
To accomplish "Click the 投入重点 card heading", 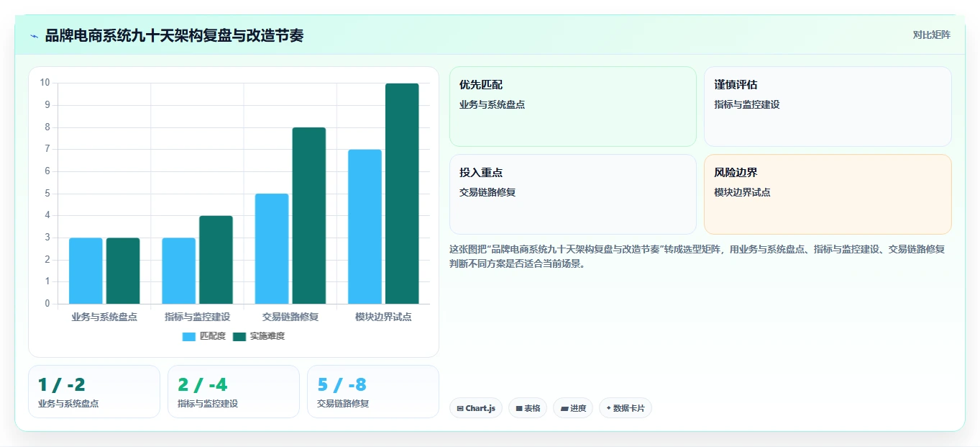I will click(481, 173).
